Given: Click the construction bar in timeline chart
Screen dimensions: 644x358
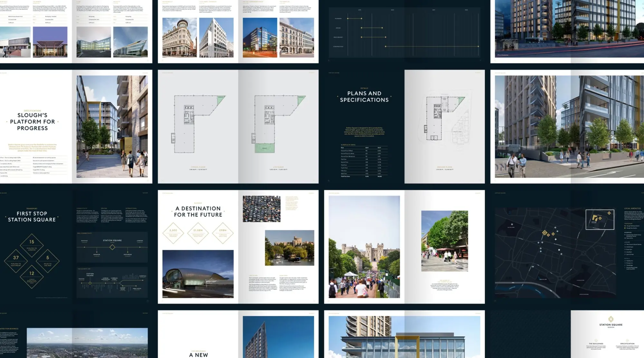Looking at the screenshot, I should tap(431, 46).
